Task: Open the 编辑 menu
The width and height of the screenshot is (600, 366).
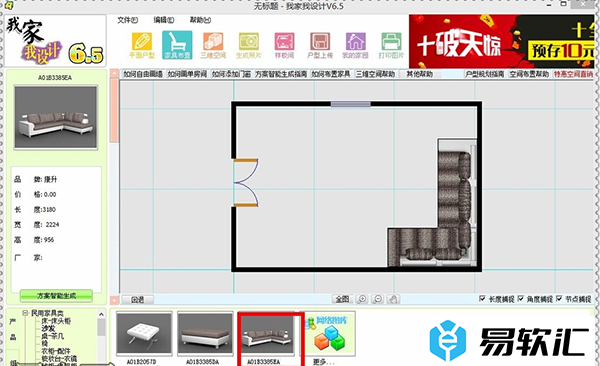Action: pos(164,20)
